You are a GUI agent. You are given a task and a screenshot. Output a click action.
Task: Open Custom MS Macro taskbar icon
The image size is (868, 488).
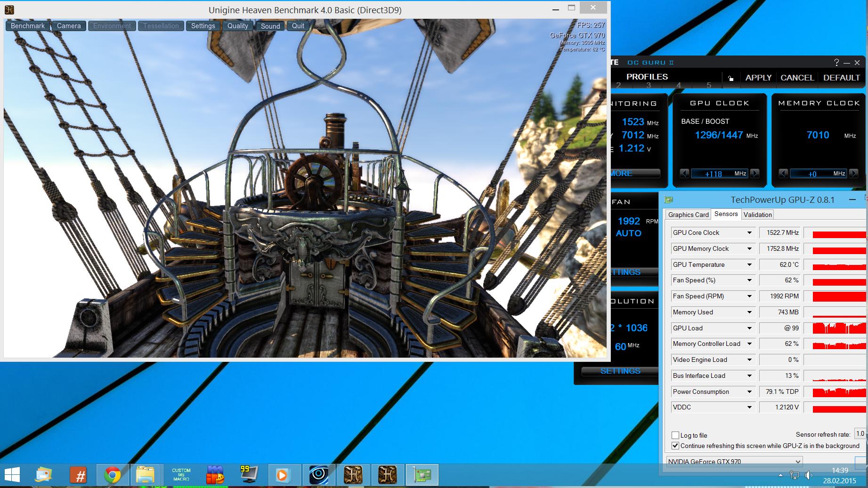[181, 475]
